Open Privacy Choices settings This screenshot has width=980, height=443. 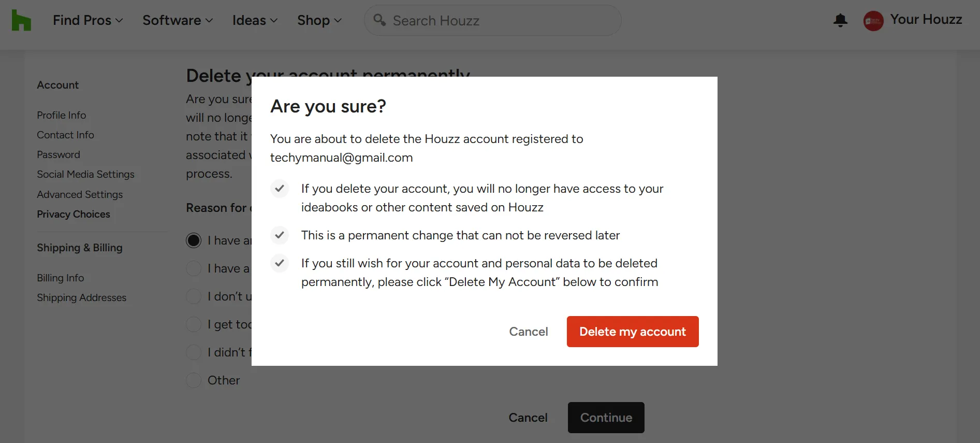[74, 214]
